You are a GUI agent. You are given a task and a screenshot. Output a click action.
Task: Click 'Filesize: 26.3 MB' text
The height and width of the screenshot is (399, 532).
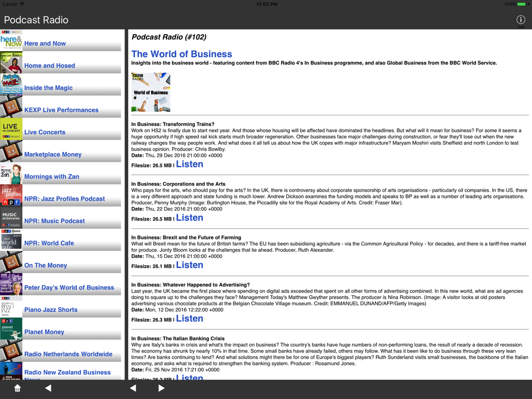click(151, 320)
